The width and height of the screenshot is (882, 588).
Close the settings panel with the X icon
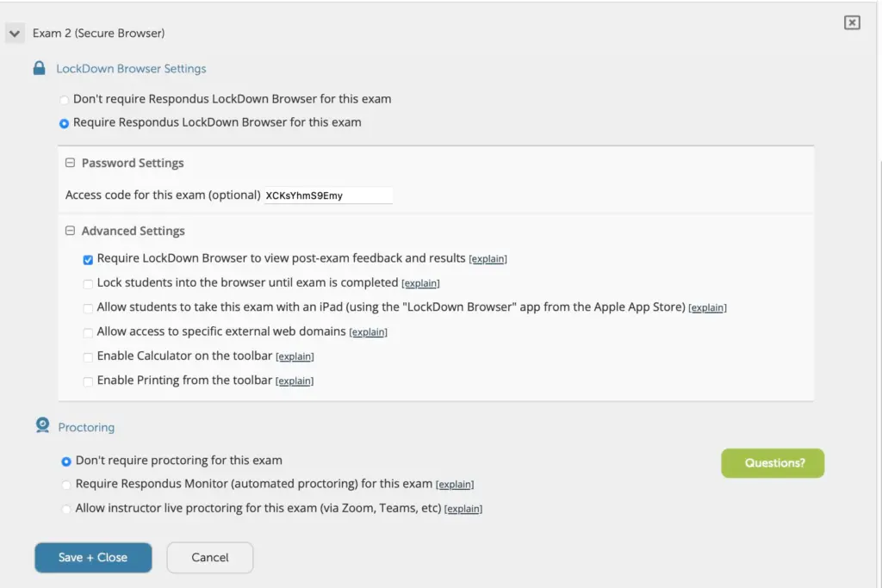[x=852, y=22]
